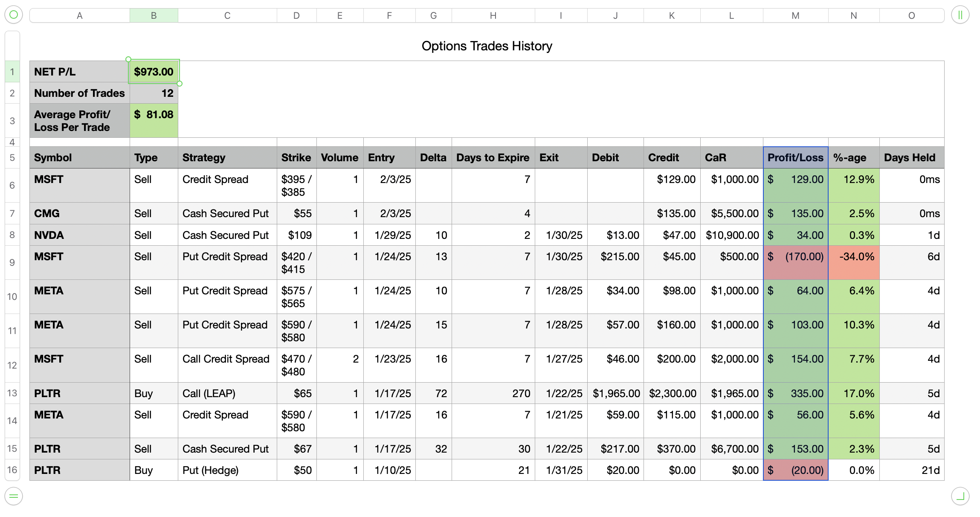
Task: Select the "Volume" header cell
Action: pos(340,157)
